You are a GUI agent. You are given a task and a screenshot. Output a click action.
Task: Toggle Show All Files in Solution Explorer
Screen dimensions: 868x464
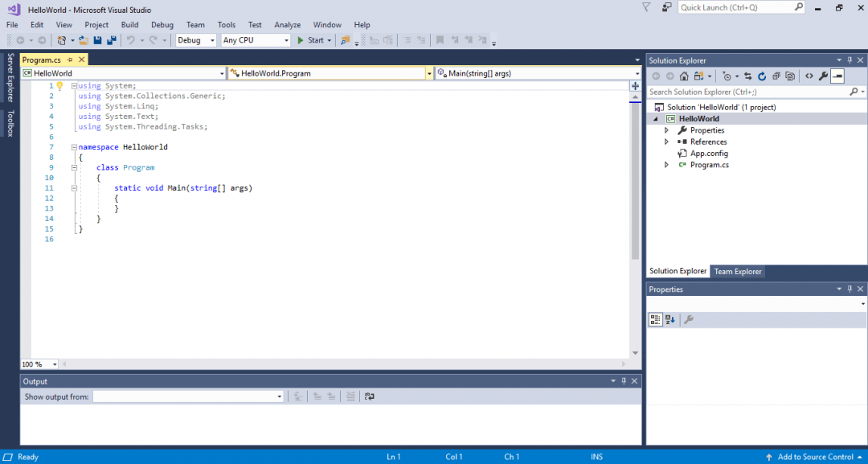[x=791, y=76]
